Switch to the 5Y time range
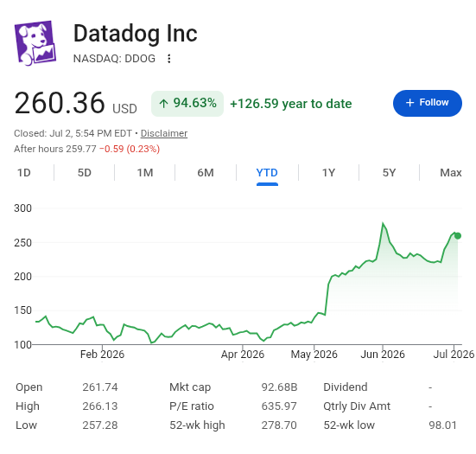Screen dimensions: 476x454 [x=389, y=173]
